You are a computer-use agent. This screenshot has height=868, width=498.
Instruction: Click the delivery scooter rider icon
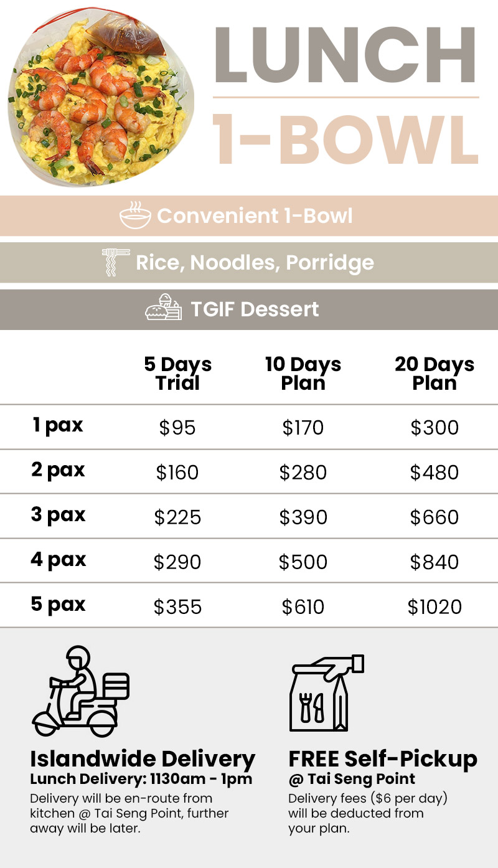pyautogui.click(x=80, y=691)
